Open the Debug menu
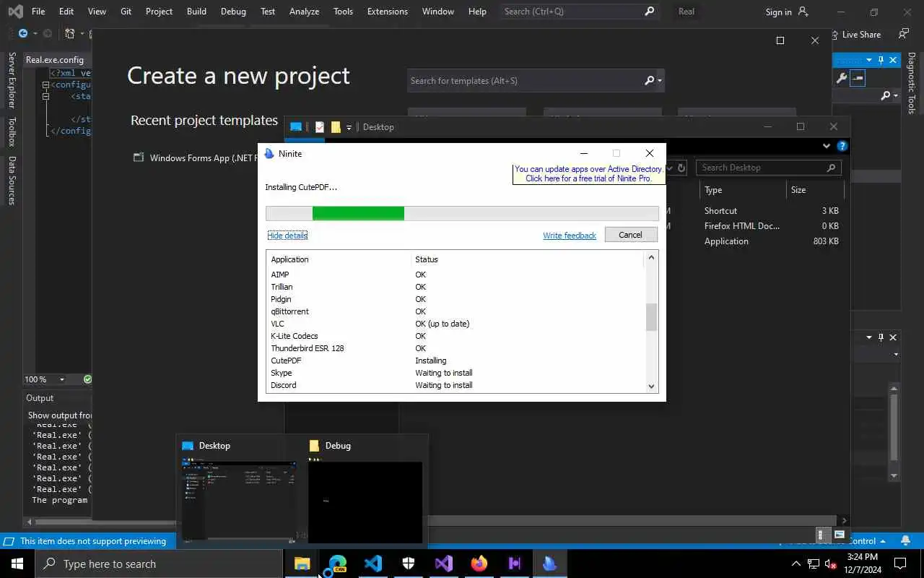This screenshot has width=924, height=578. [x=233, y=12]
